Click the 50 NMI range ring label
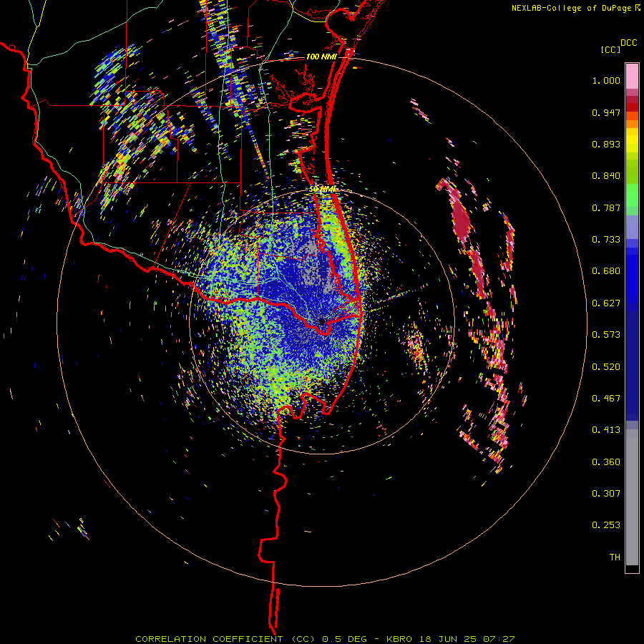This screenshot has height=644, width=644. pyautogui.click(x=323, y=190)
